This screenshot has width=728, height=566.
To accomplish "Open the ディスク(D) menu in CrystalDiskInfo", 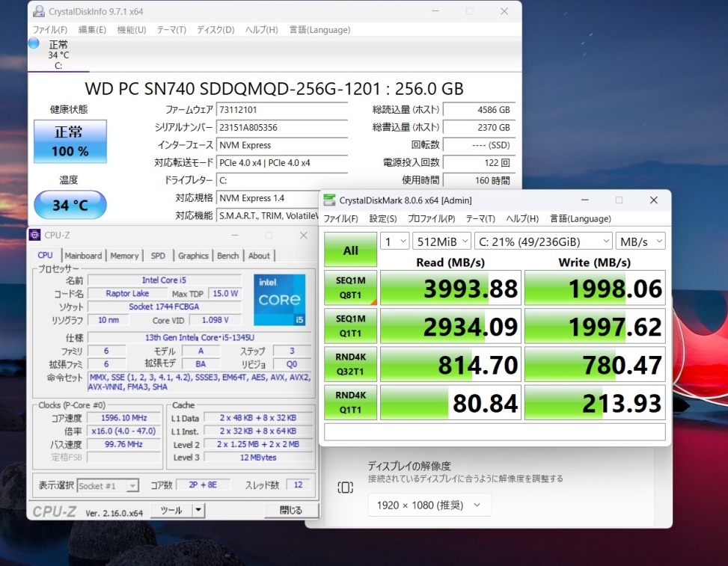I will pos(215,30).
